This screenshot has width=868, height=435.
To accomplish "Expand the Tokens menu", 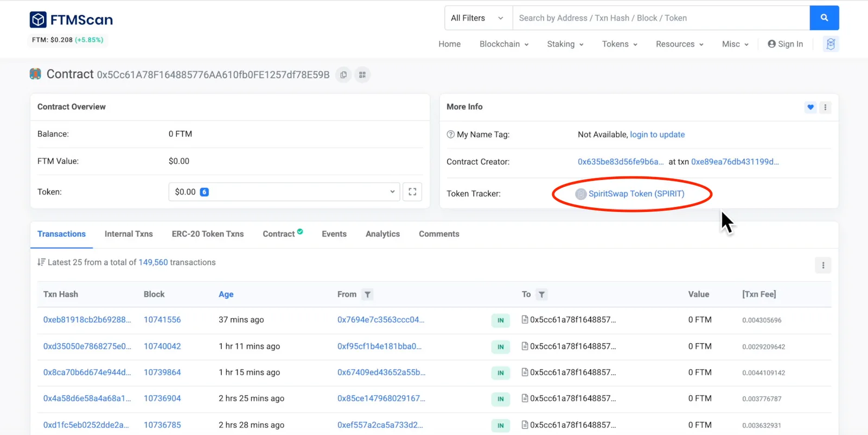I will click(620, 44).
